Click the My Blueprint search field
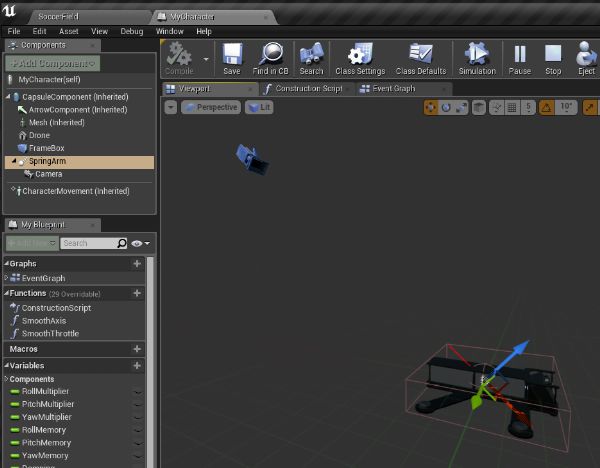Screen dimensions: 600x468 (x=88, y=243)
